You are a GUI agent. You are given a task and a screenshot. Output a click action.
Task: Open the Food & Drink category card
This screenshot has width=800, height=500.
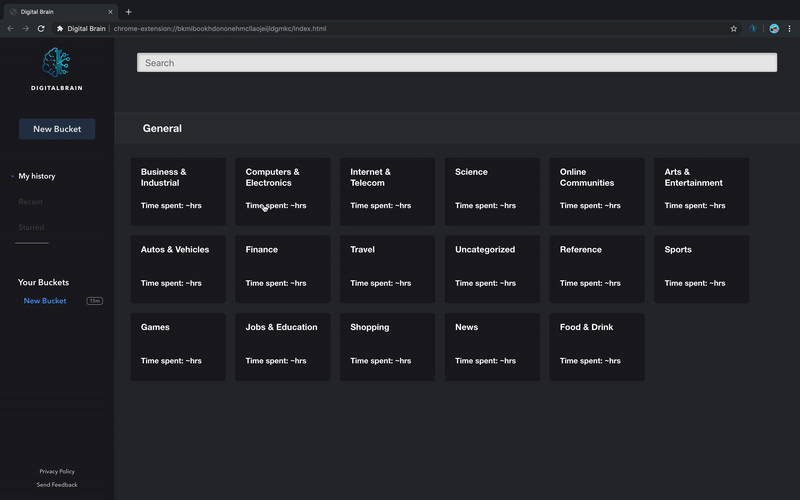pyautogui.click(x=597, y=346)
